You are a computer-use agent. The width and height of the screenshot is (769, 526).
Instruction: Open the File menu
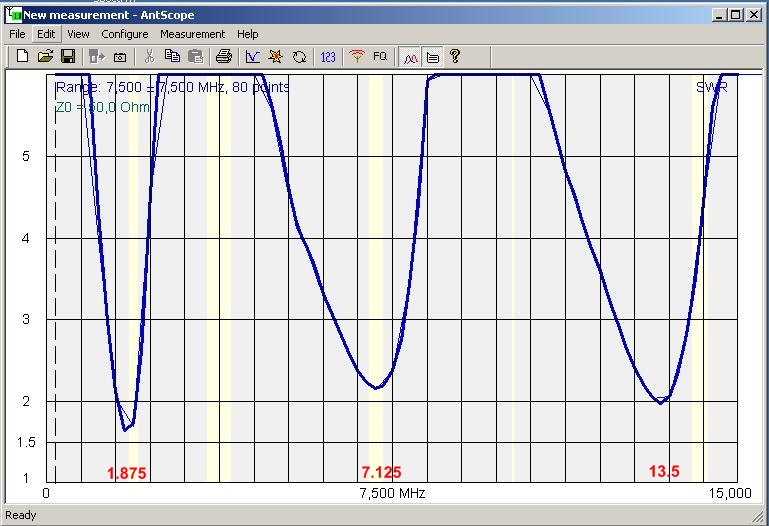(x=17, y=34)
